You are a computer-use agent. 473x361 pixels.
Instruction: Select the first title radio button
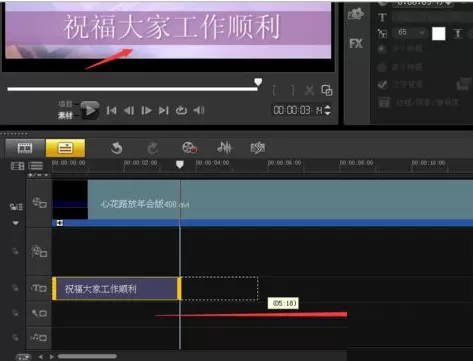point(382,49)
